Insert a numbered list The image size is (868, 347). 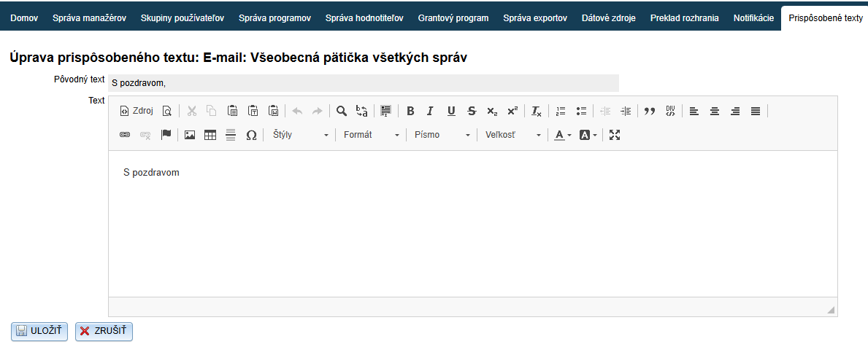[x=561, y=111]
